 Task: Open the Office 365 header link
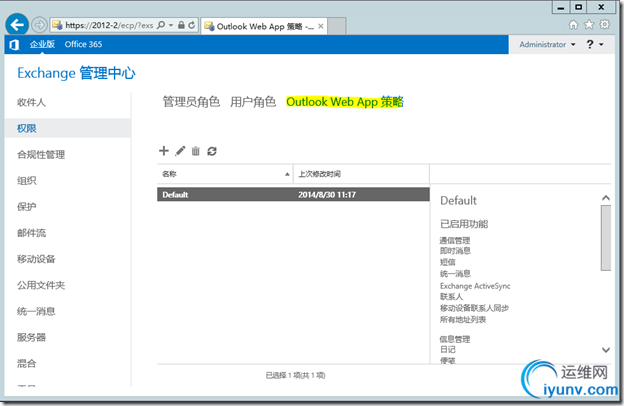tap(83, 44)
